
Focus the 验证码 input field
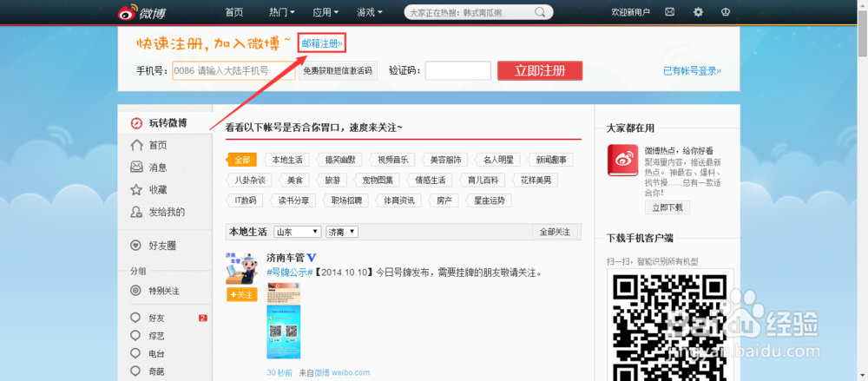[457, 70]
